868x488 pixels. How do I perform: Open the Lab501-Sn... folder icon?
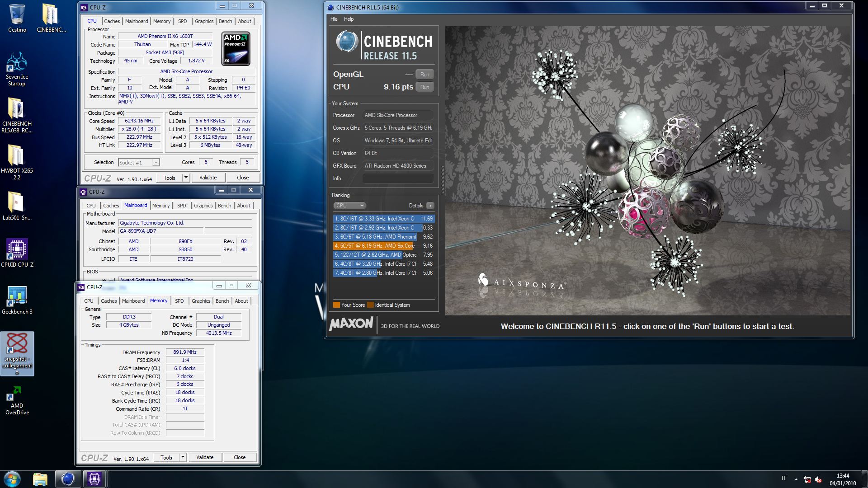pyautogui.click(x=17, y=206)
